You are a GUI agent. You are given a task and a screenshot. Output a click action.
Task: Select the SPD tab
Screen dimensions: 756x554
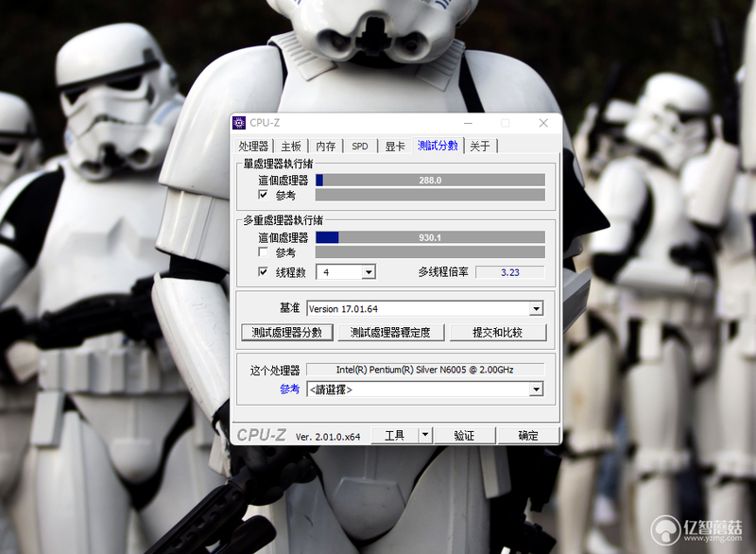tap(360, 147)
